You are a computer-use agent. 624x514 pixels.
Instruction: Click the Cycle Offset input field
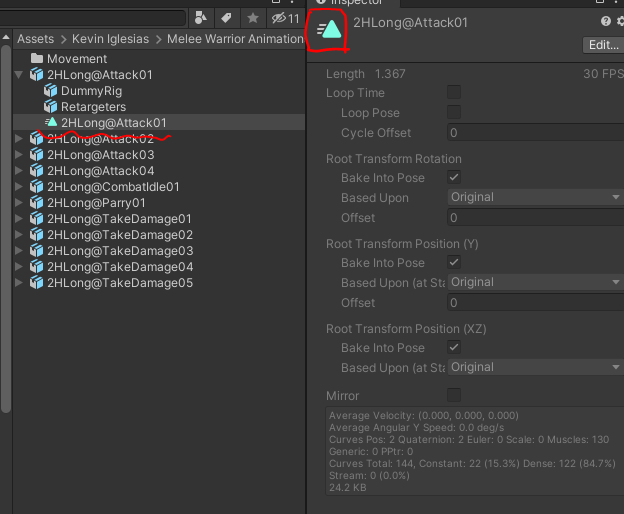(x=535, y=132)
